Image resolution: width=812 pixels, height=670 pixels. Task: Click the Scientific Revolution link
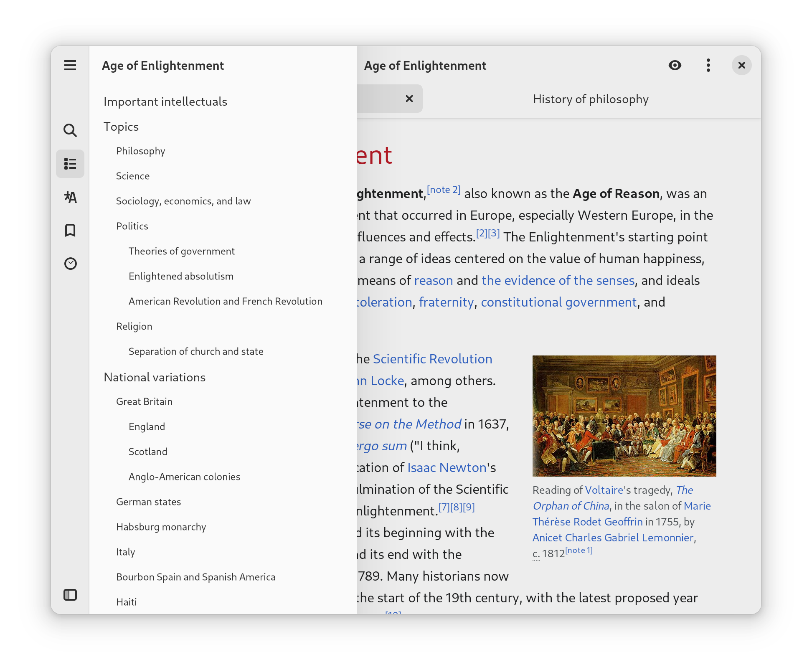click(432, 359)
